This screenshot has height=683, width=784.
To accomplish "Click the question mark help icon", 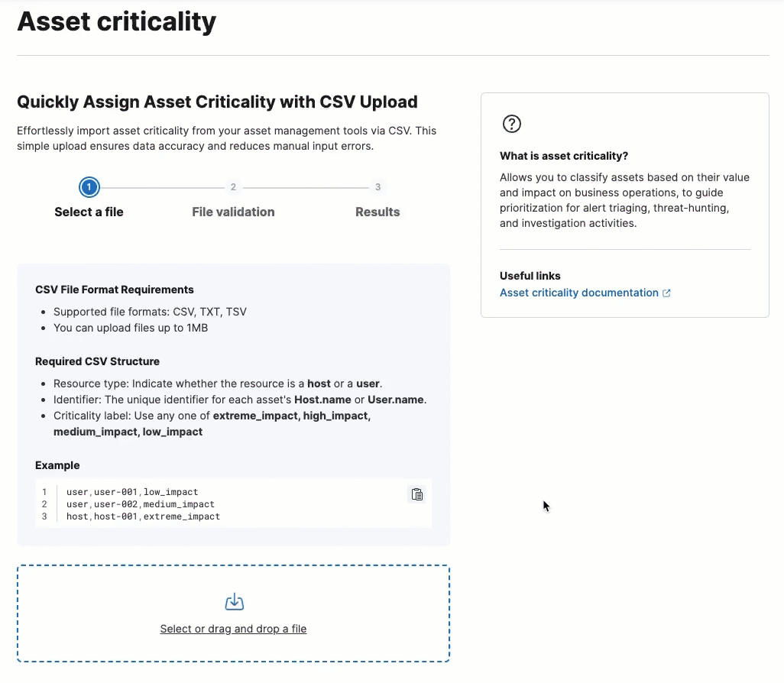I will point(511,123).
